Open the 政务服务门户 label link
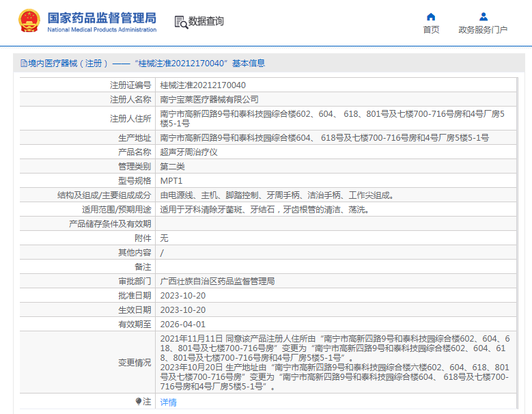 pyautogui.click(x=483, y=30)
